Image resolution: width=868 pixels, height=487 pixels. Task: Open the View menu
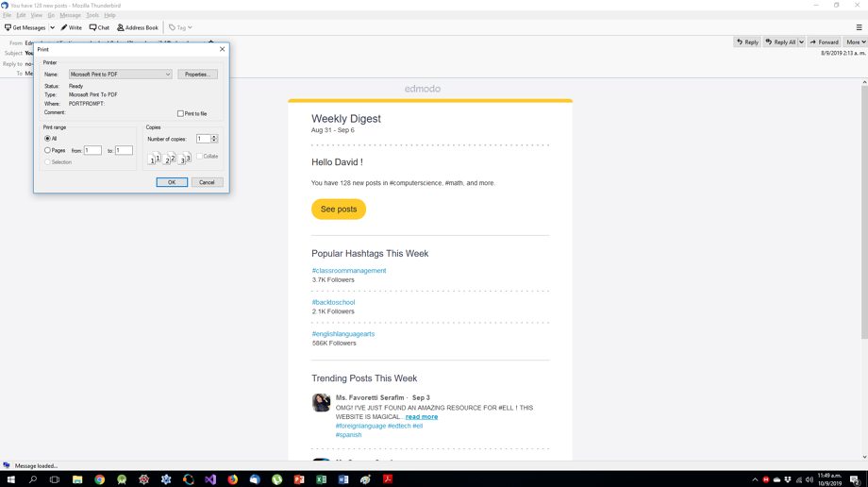coord(37,15)
